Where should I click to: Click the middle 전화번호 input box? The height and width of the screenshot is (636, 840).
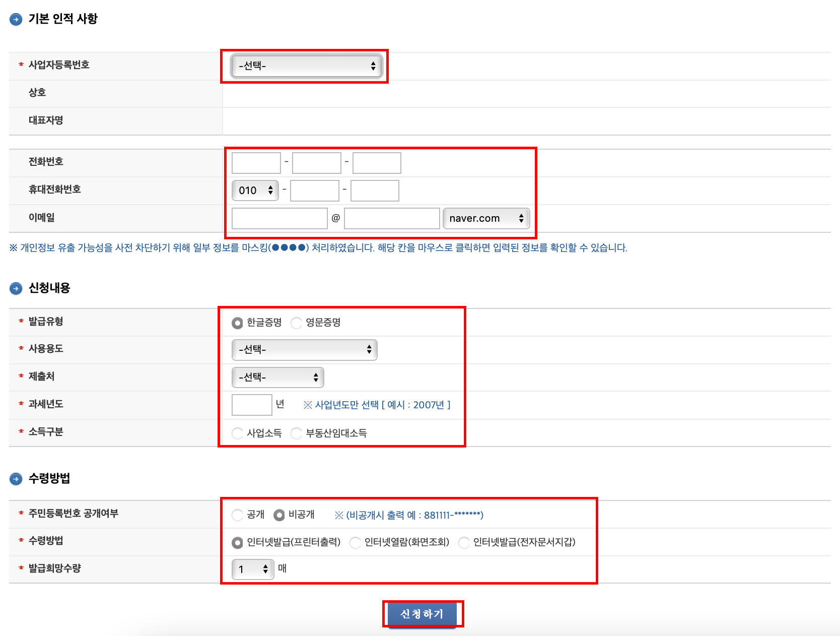pyautogui.click(x=316, y=163)
